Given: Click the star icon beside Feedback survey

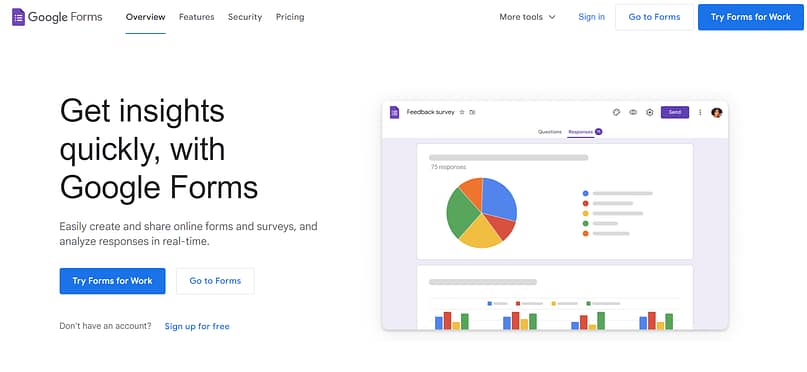Looking at the screenshot, I should [x=462, y=112].
